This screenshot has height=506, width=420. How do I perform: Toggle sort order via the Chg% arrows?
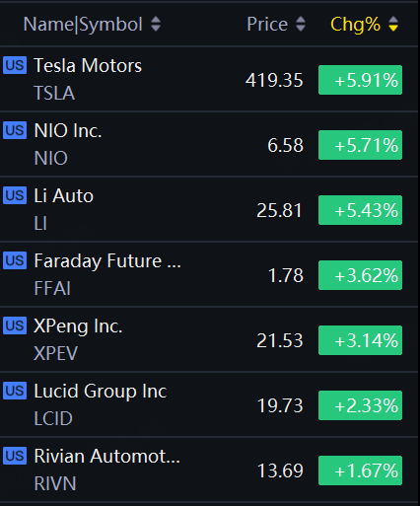pos(393,24)
